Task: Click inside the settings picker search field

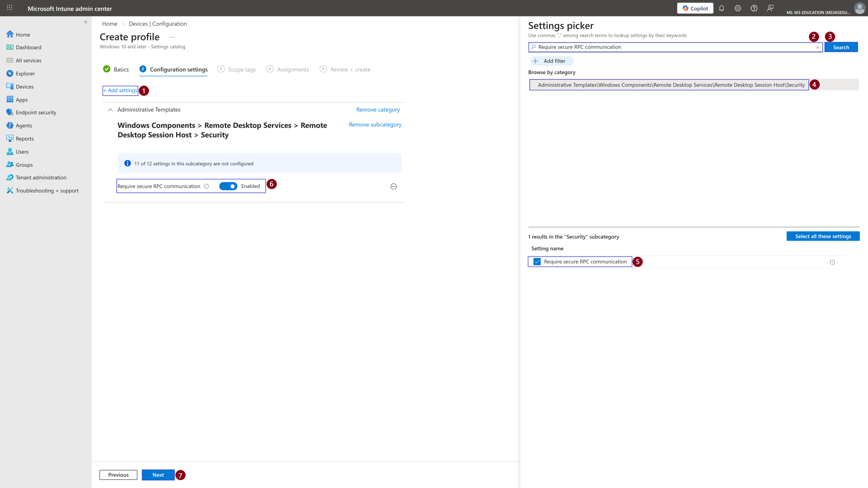Action: click(x=675, y=47)
